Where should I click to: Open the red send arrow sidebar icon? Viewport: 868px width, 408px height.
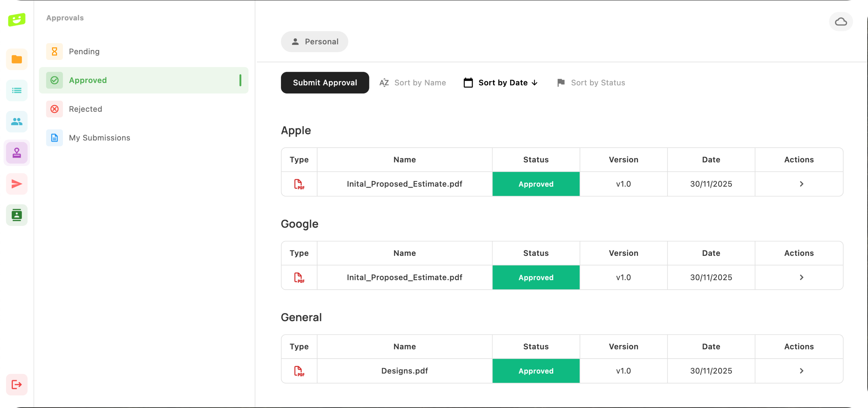tap(16, 184)
